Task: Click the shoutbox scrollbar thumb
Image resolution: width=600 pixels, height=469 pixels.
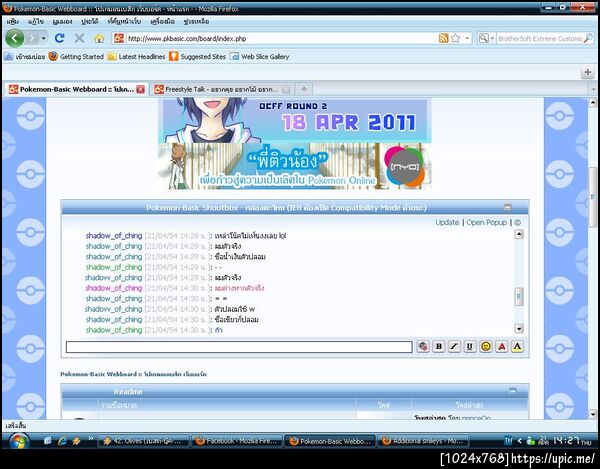Action: coord(519,296)
